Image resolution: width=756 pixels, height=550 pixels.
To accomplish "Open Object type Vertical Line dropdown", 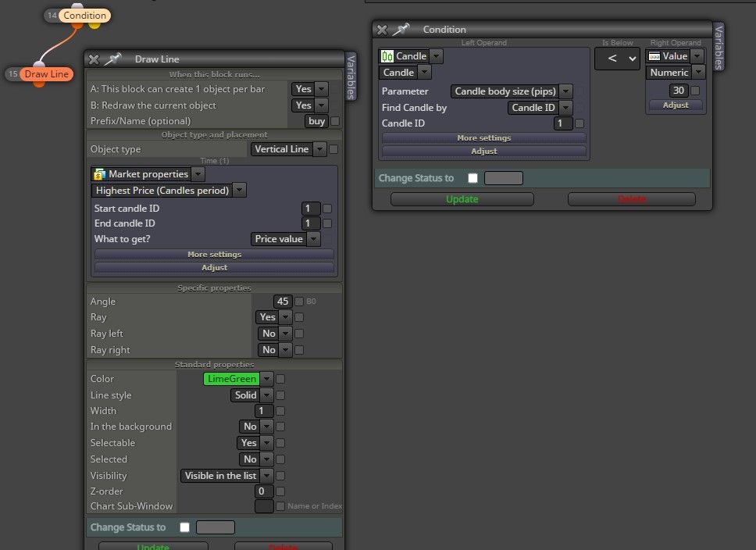I will pyautogui.click(x=288, y=149).
